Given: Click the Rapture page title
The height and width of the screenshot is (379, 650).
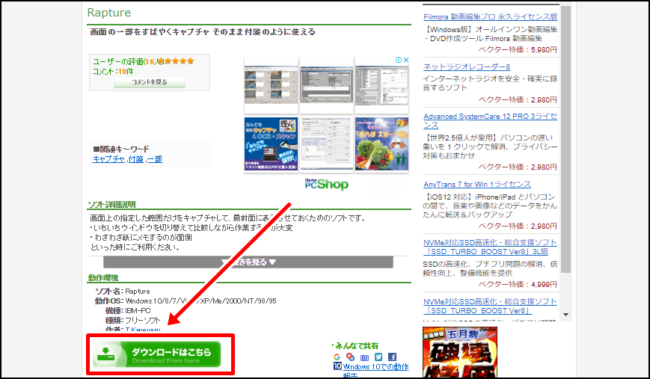Looking at the screenshot, I should [109, 13].
